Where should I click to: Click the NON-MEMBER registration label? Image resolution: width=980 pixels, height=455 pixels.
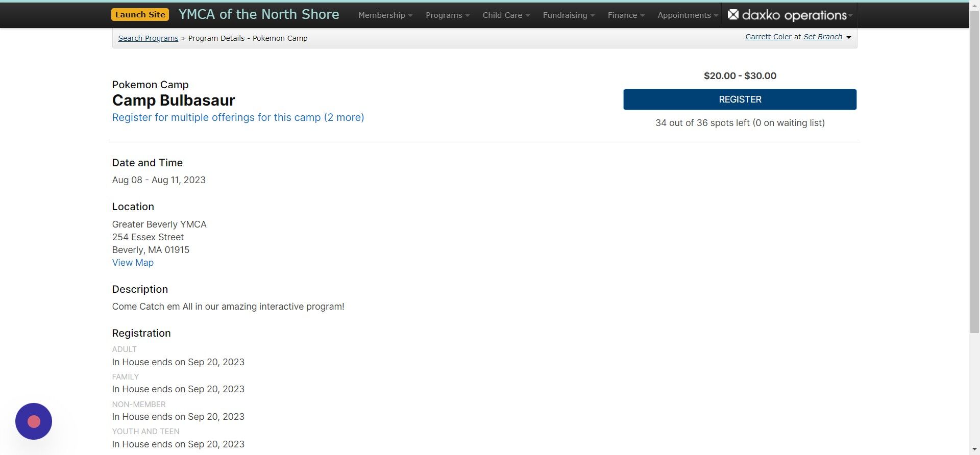(x=139, y=405)
